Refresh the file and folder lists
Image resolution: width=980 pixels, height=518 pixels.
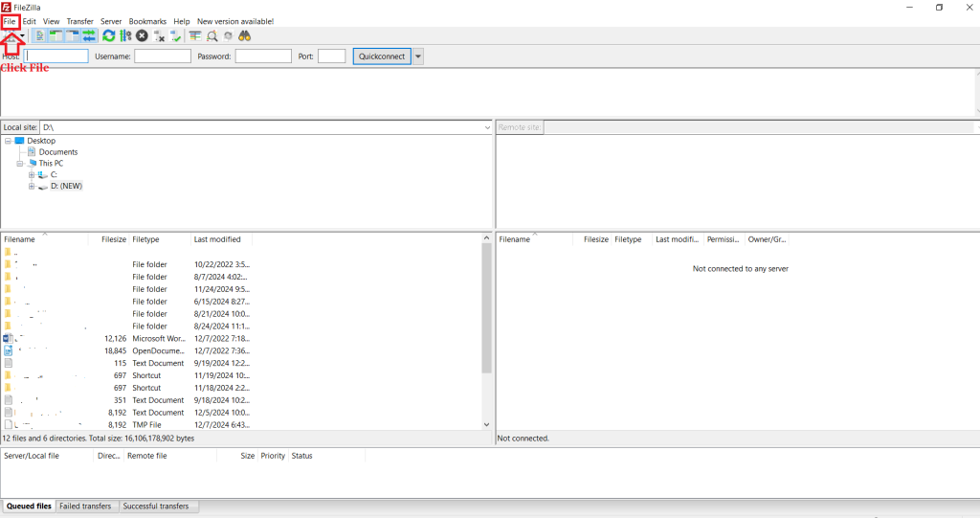coord(109,36)
